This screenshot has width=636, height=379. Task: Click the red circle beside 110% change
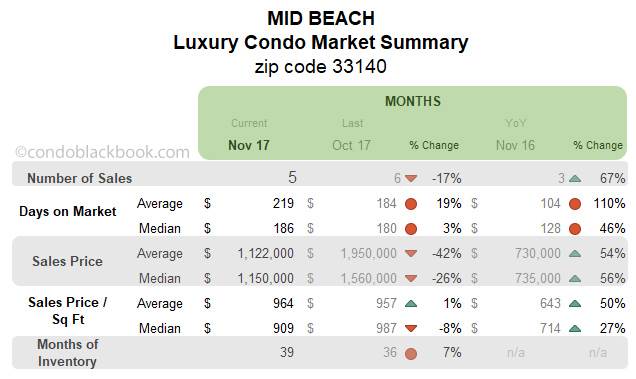pyautogui.click(x=575, y=204)
